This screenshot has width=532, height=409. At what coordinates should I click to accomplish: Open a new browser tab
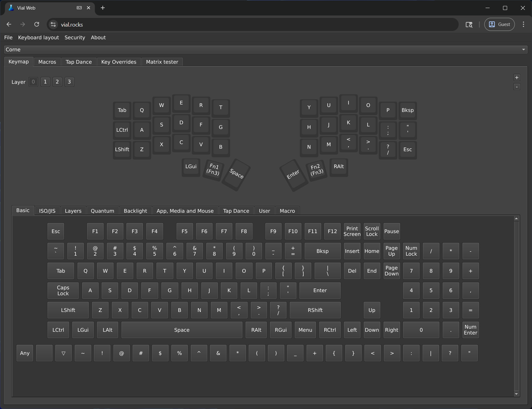(102, 8)
